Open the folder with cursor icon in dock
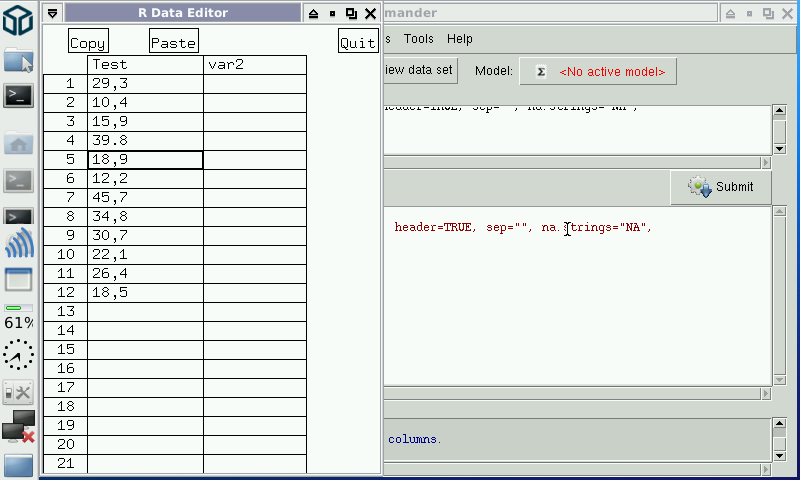 click(x=18, y=61)
